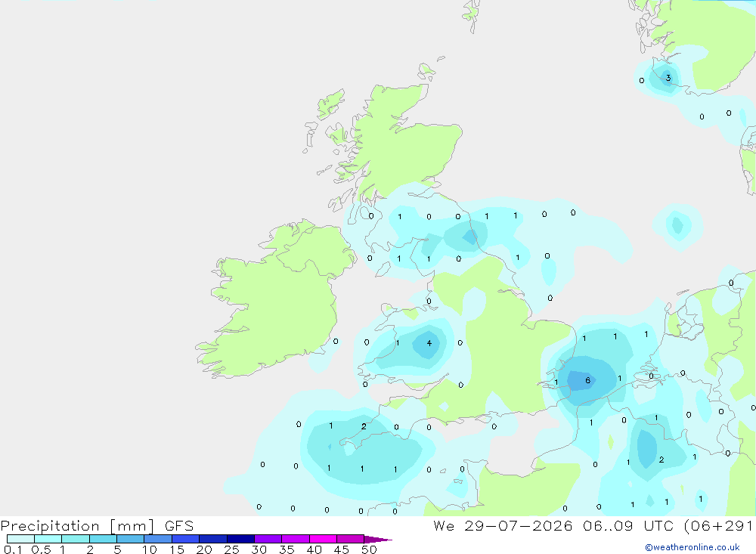
Task: Click the '25' legend scale label
Action: [231, 549]
